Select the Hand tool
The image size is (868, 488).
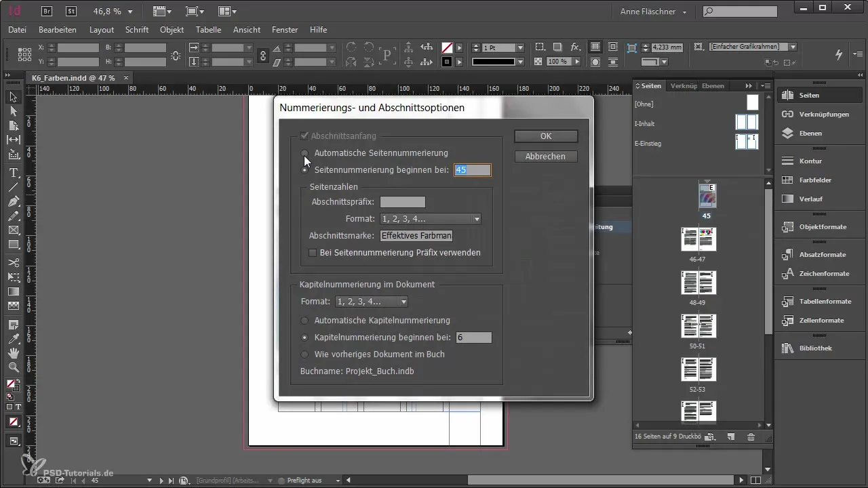13,353
